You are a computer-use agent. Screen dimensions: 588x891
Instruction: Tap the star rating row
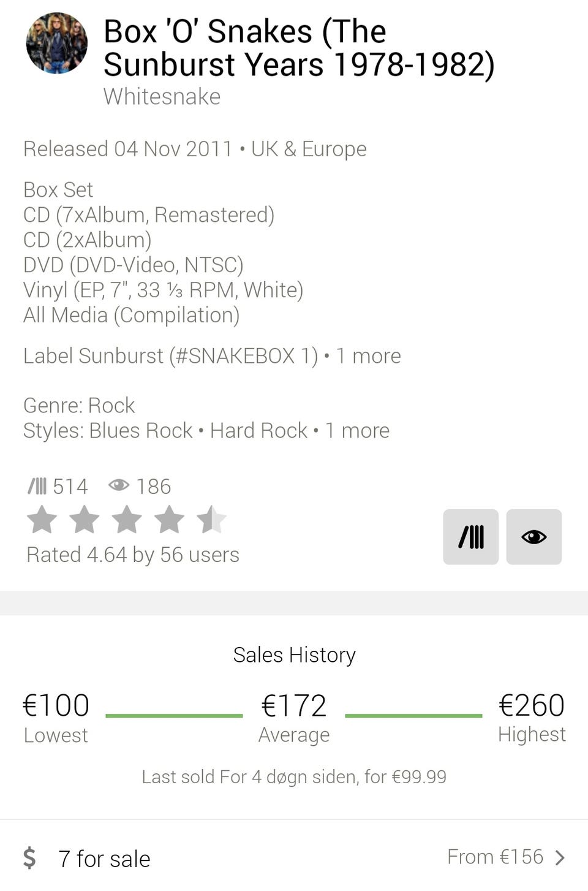(127, 520)
